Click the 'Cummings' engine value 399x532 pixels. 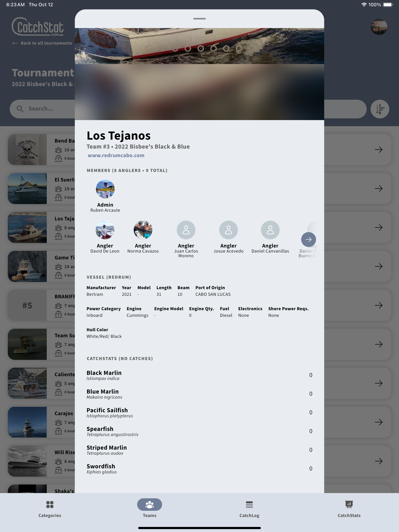pos(137,315)
